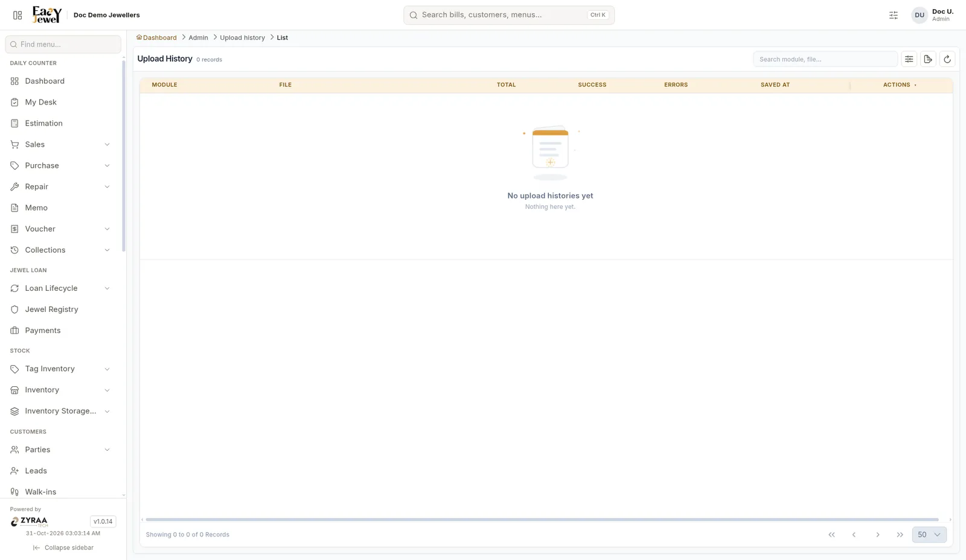
Task: Open display settings sliders icon in header
Action: 894,15
